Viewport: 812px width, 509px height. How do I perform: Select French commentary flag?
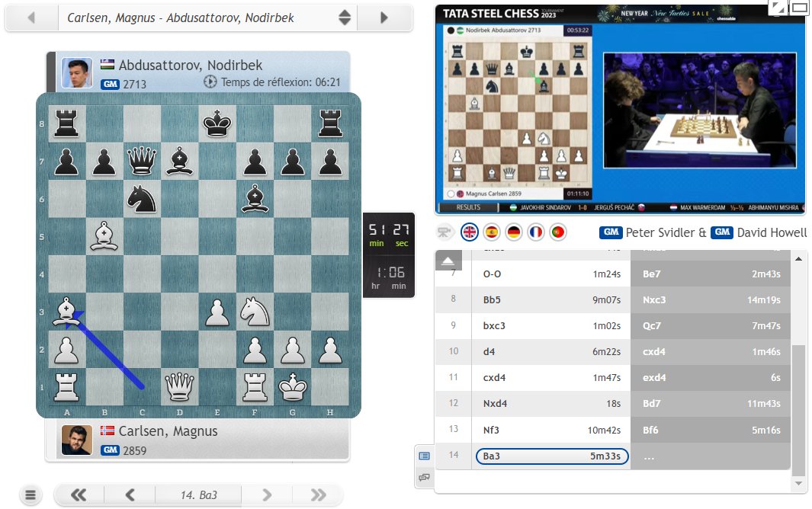tap(535, 232)
